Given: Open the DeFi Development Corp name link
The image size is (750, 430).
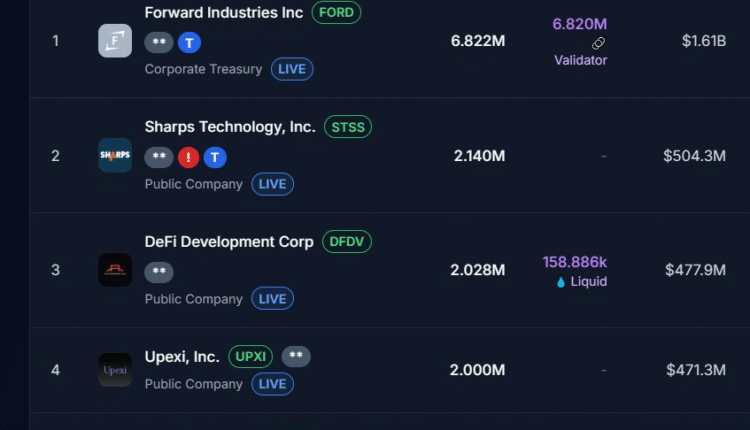Looking at the screenshot, I should (229, 242).
